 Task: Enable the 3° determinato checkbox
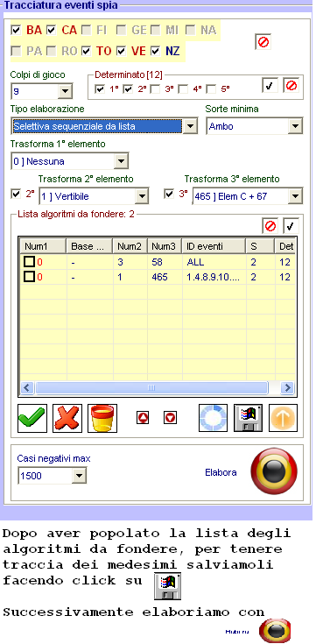pos(155,88)
